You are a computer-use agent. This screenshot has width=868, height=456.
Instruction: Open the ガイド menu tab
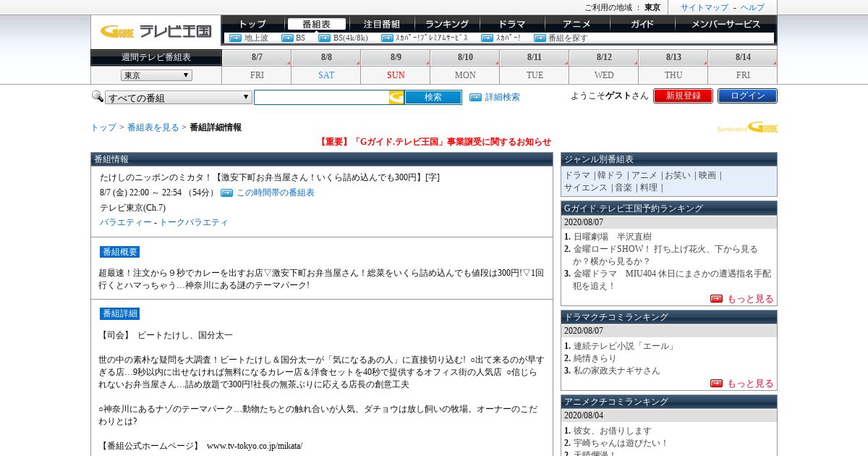[x=642, y=24]
